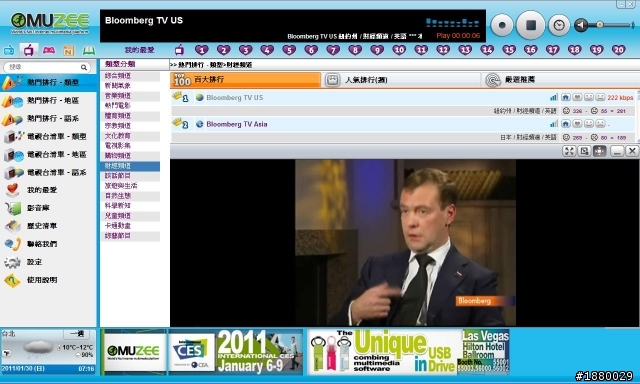Open 熱門排行 - 地區 in sidebar
Screen dimensions: 640x384
pyautogui.click(x=48, y=100)
